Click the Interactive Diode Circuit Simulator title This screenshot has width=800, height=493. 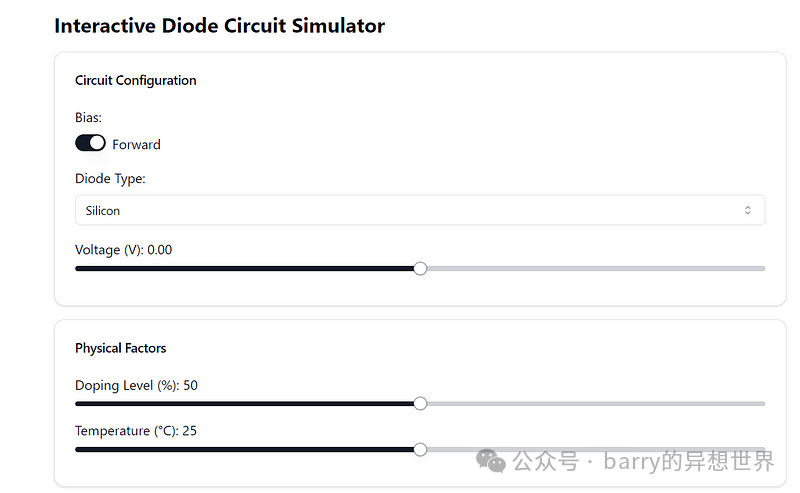click(219, 26)
